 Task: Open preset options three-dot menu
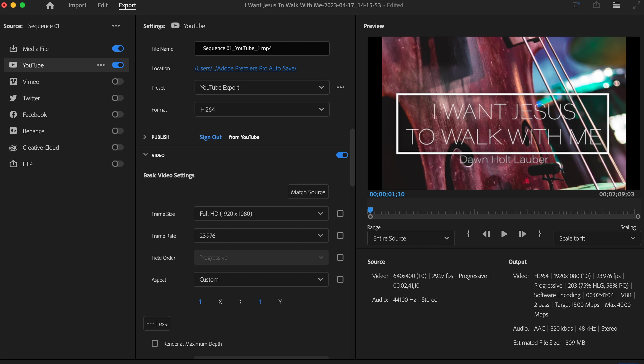(x=340, y=87)
